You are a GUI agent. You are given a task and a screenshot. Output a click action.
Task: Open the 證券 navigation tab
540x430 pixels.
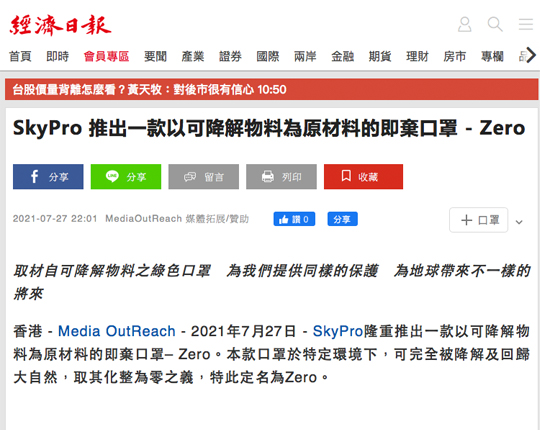click(230, 56)
